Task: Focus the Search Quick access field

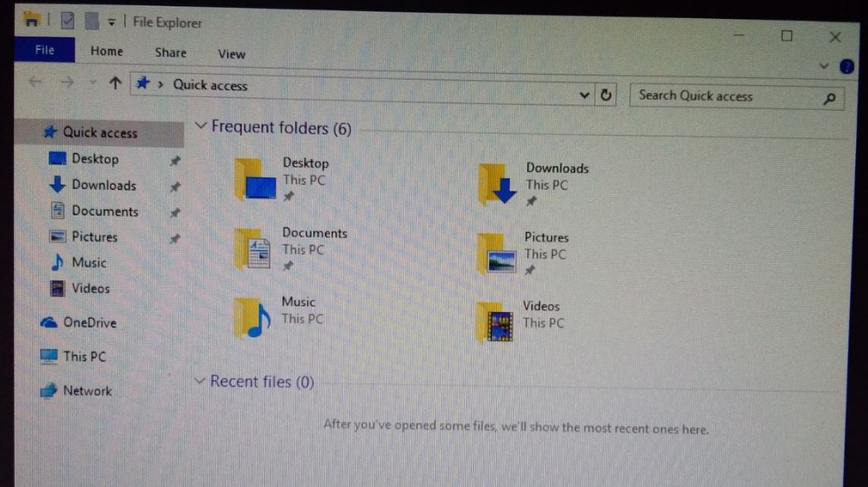Action: click(x=736, y=97)
